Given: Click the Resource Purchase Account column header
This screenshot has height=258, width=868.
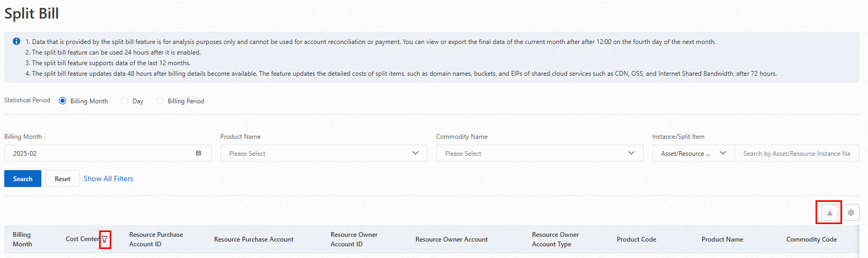Looking at the screenshot, I should pos(253,239).
